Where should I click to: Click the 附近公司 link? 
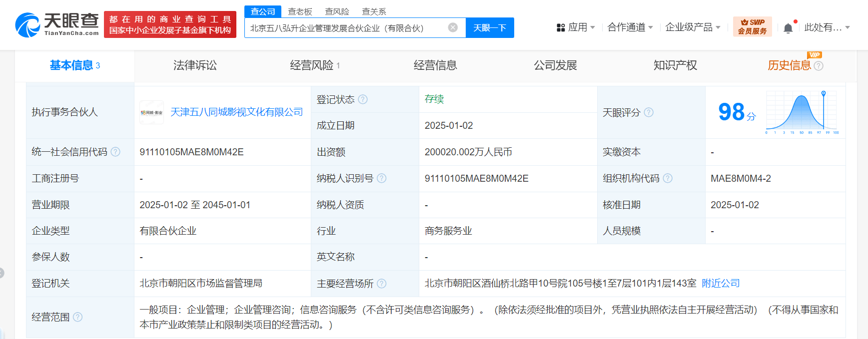(721, 284)
